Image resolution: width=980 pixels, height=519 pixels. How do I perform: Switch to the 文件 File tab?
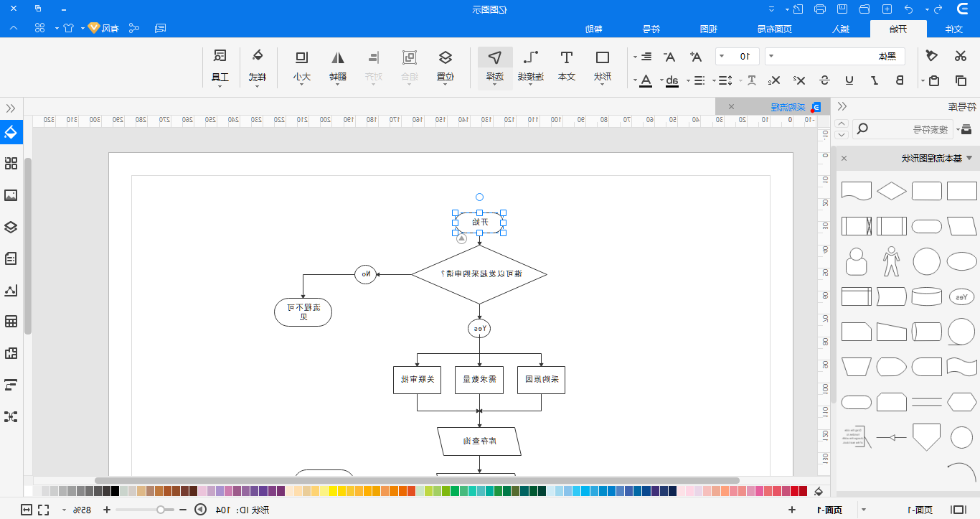(x=953, y=29)
